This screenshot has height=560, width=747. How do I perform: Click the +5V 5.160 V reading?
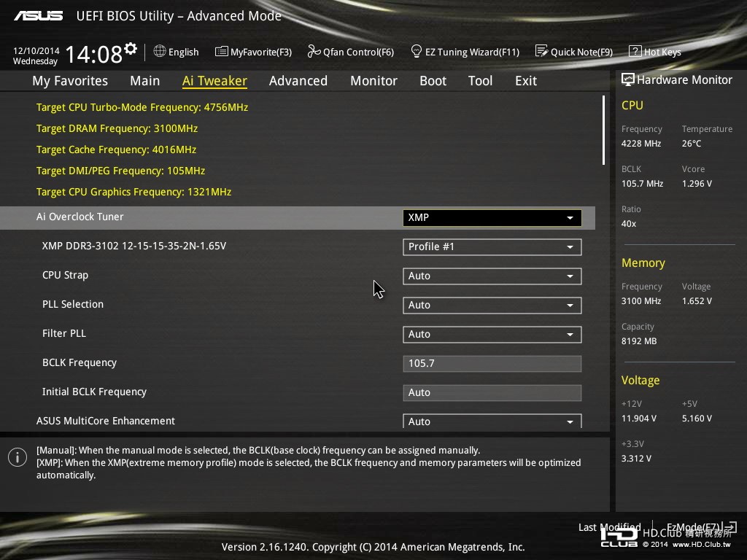(x=697, y=418)
